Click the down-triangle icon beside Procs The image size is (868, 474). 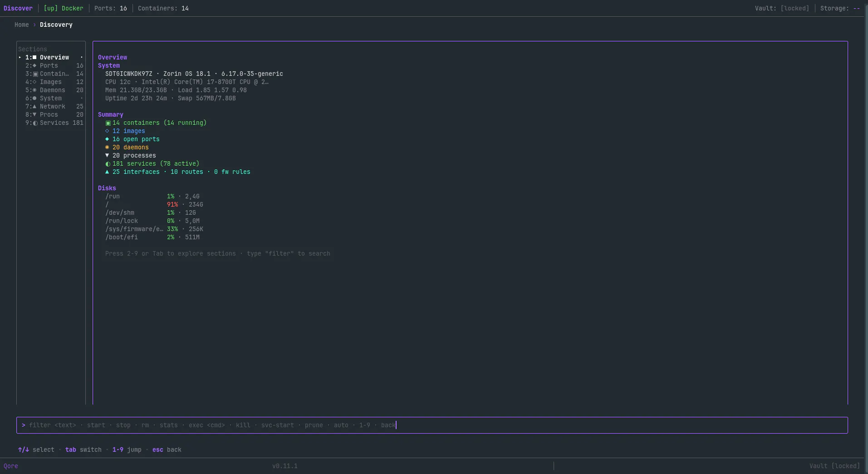coord(34,114)
